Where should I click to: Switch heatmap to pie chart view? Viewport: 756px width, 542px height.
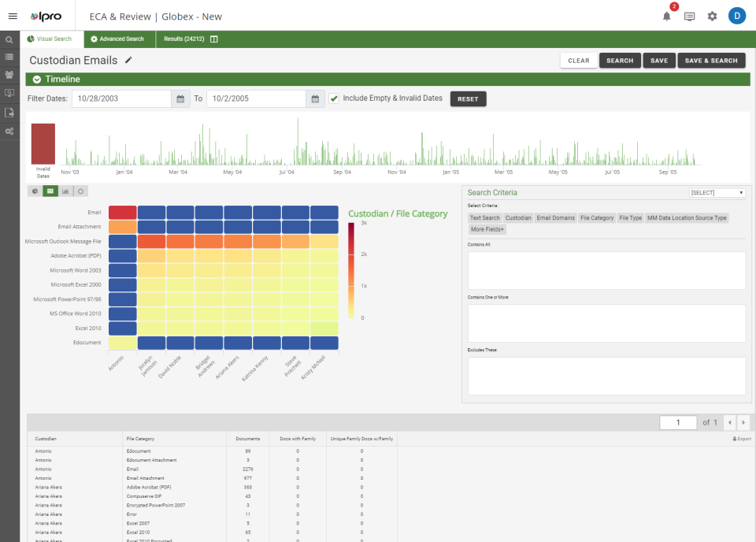(35, 191)
